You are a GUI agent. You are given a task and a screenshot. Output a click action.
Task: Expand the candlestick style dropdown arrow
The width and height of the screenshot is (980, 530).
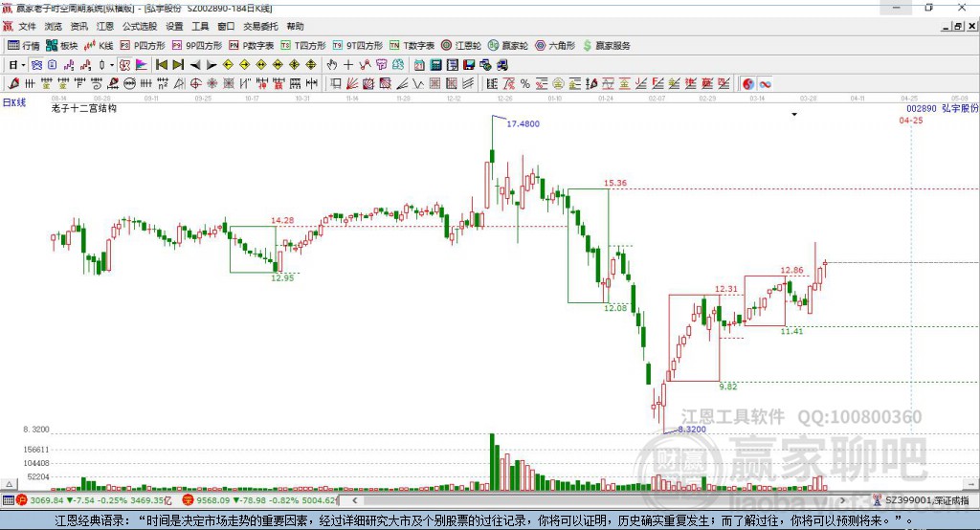[112, 65]
